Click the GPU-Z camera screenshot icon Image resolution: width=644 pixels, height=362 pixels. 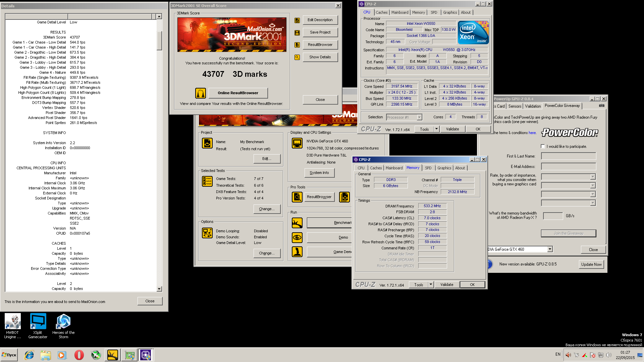point(602,106)
